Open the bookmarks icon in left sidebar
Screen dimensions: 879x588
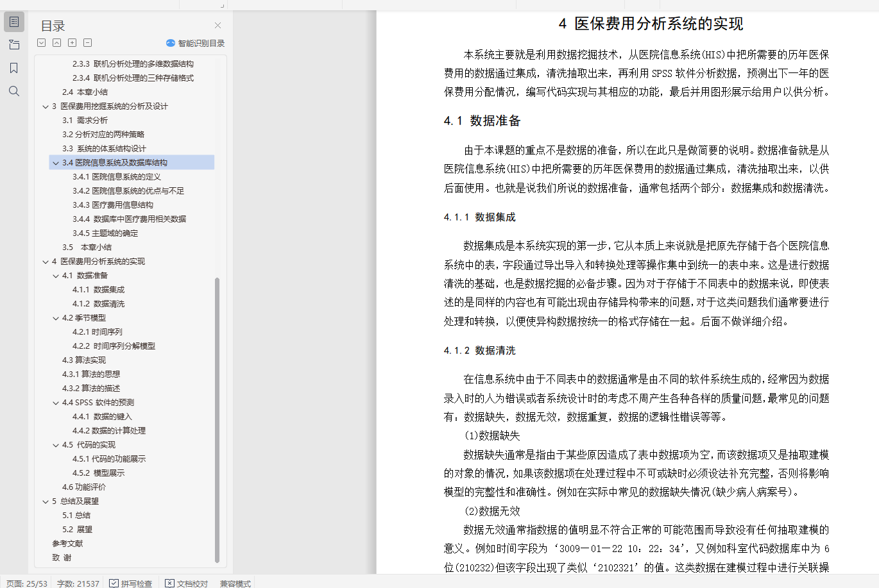coord(14,68)
